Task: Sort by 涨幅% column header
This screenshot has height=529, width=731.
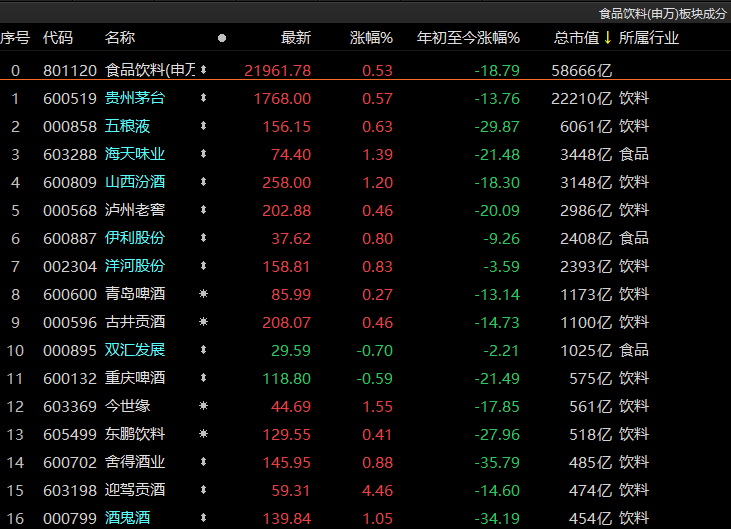Action: [x=371, y=37]
